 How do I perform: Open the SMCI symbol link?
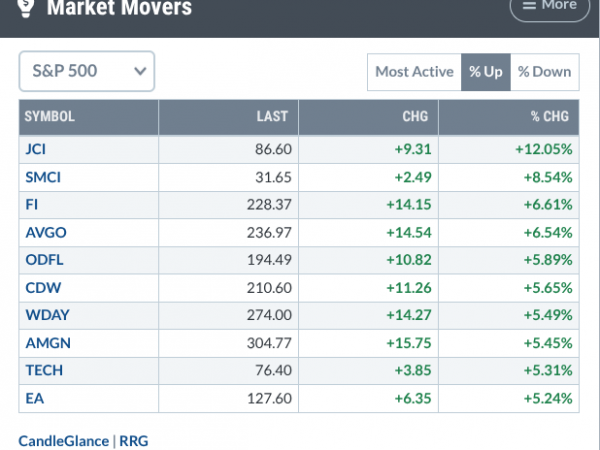pyautogui.click(x=43, y=177)
